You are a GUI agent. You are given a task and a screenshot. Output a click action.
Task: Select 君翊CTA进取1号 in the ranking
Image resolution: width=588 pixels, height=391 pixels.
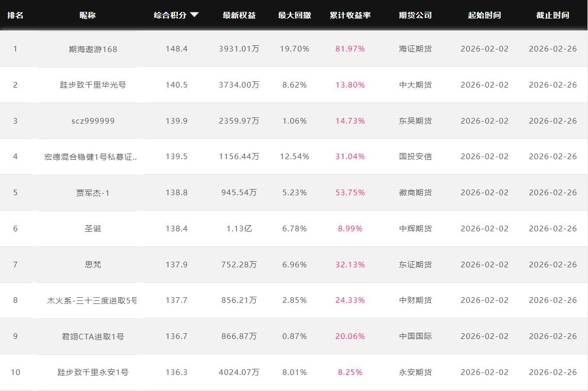[93, 336]
